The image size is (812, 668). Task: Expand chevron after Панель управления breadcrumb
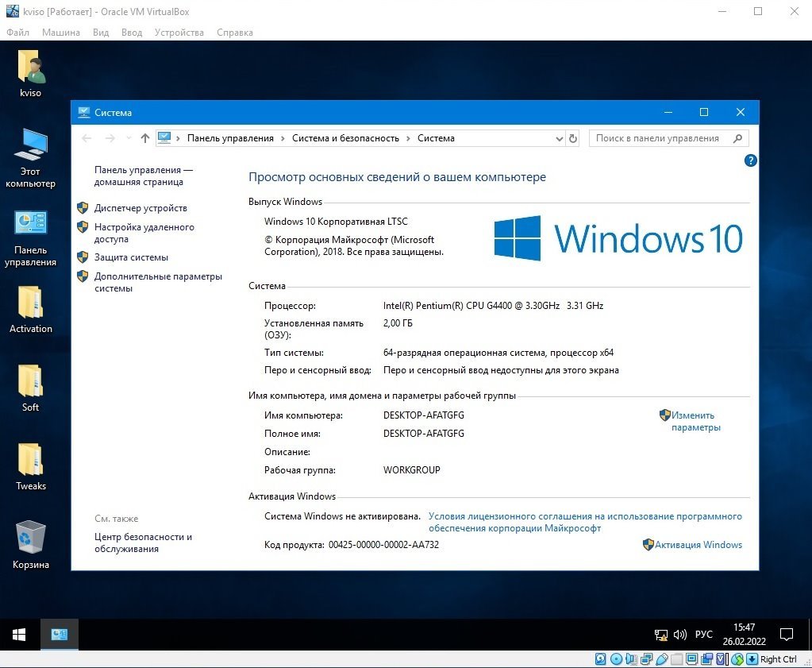tap(283, 138)
